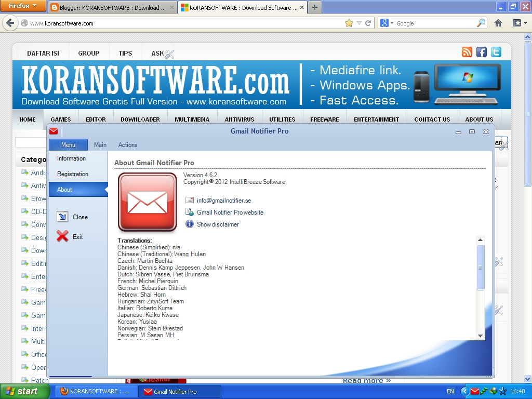The height and width of the screenshot is (399, 532).
Task: Select Information in the side menu
Action: tap(78, 158)
